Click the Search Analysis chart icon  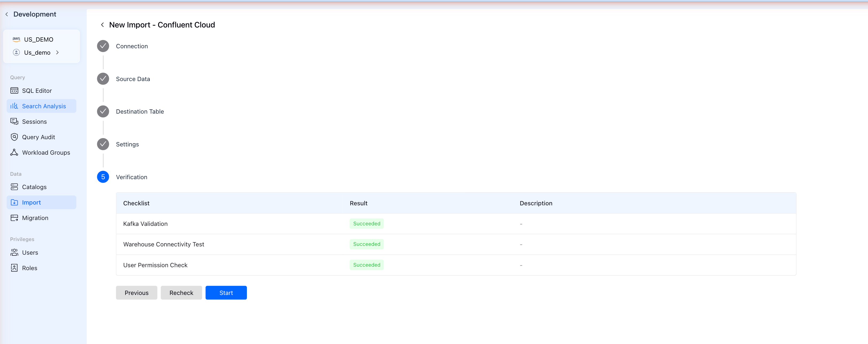click(x=14, y=106)
